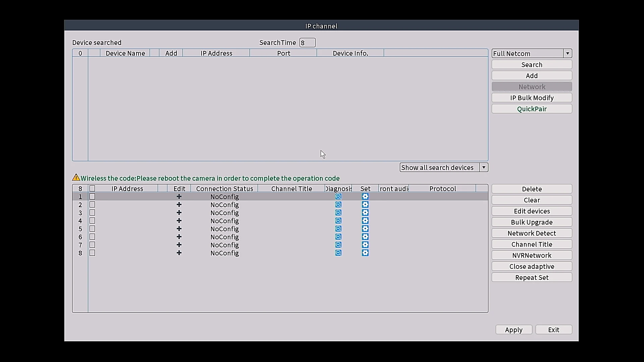Image resolution: width=644 pixels, height=362 pixels.
Task: Click the gear Set icon for channel 3
Action: (365, 213)
